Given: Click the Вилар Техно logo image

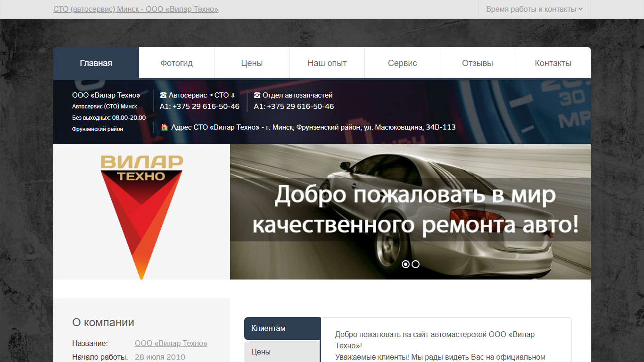Looking at the screenshot, I should [x=141, y=217].
